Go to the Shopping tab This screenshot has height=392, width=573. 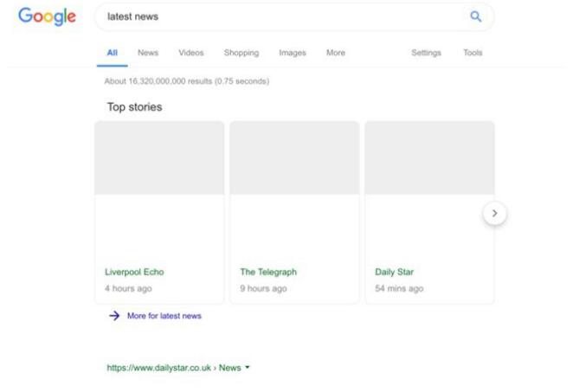(x=241, y=53)
